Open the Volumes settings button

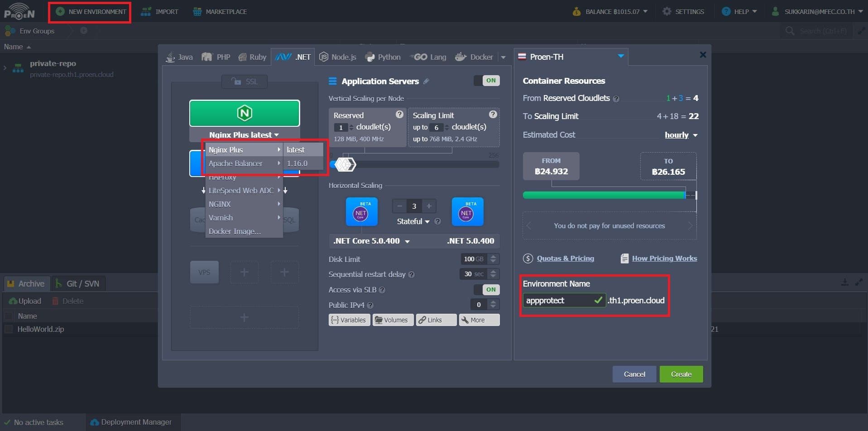pos(393,320)
